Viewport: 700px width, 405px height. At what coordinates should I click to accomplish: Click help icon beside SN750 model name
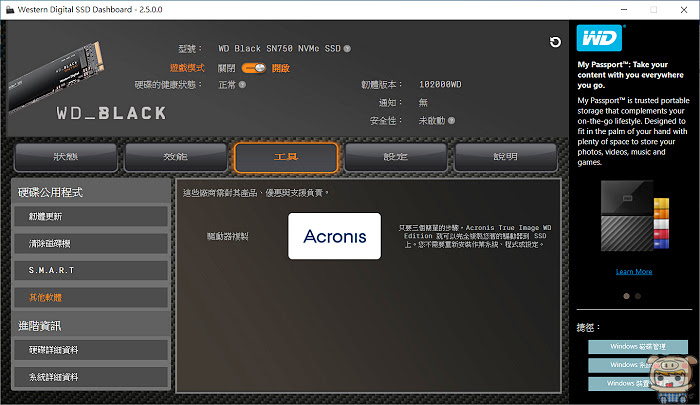coord(347,48)
